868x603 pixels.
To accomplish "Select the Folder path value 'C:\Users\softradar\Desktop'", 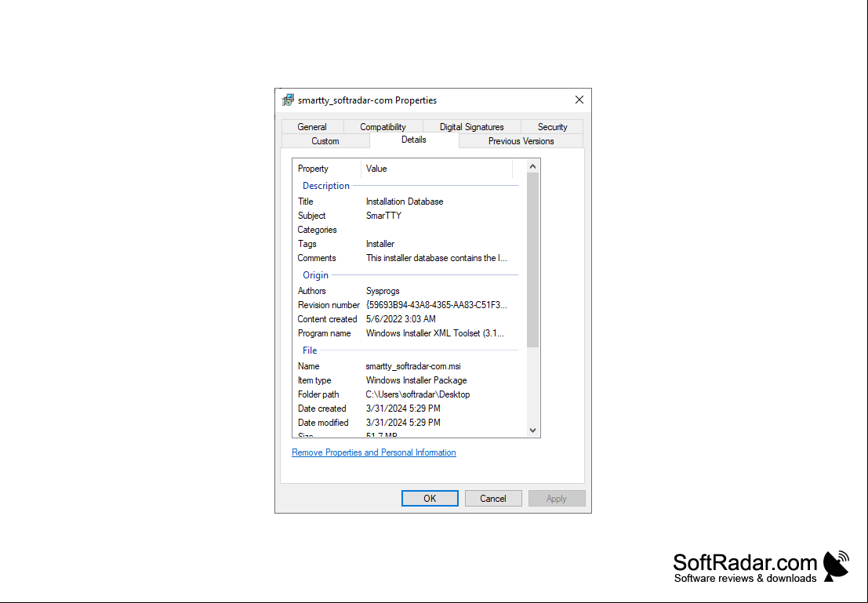I will point(418,394).
